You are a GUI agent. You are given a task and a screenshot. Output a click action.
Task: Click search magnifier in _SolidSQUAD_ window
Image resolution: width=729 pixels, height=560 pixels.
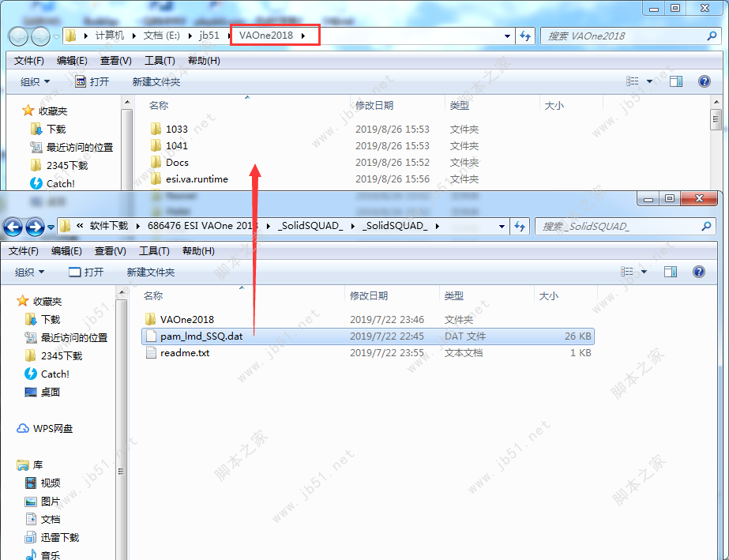(x=706, y=226)
